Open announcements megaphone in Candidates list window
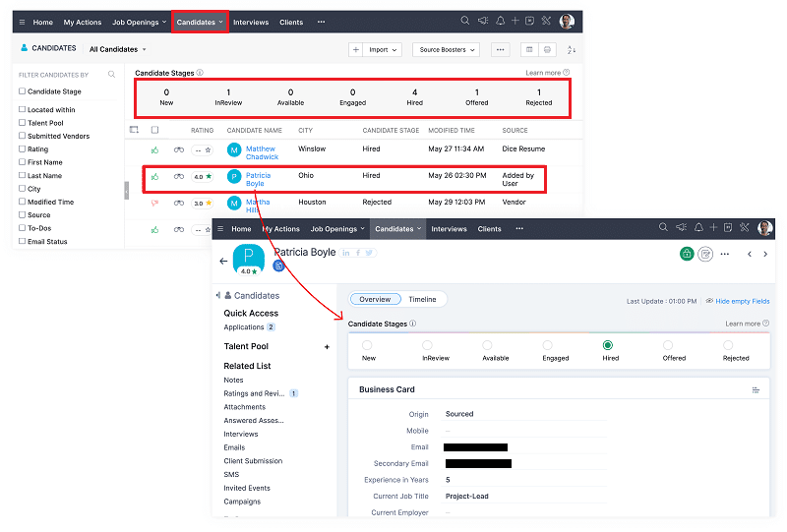787x532 pixels. coord(483,21)
